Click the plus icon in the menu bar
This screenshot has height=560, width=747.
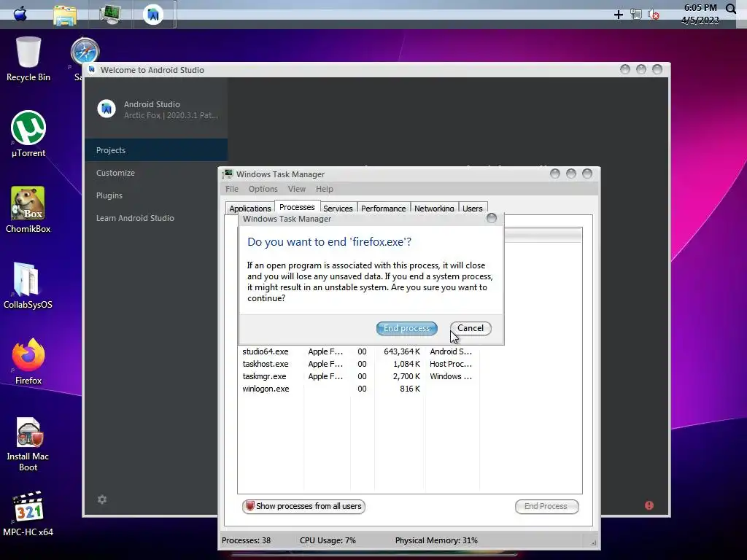tap(619, 15)
